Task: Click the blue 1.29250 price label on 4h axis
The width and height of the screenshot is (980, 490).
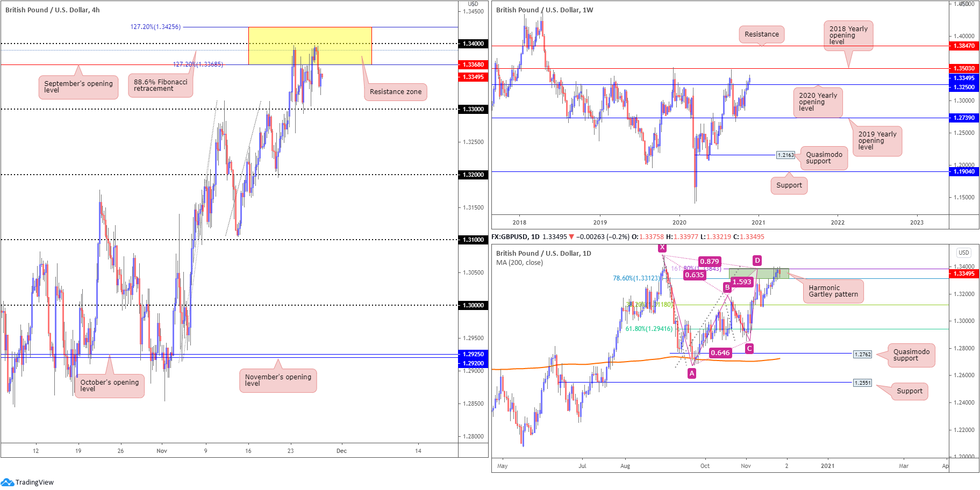Action: tap(473, 354)
